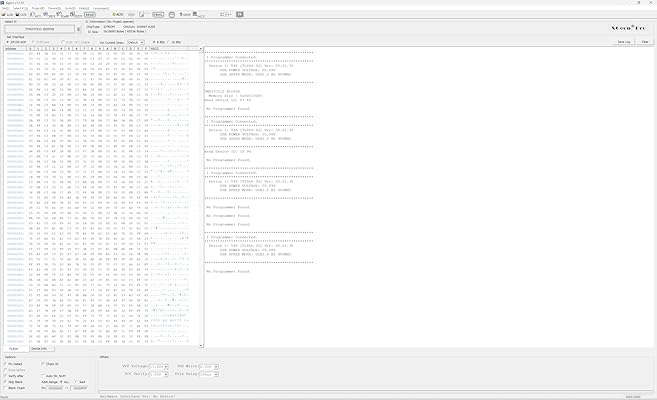Open the File menu
This screenshot has width=657, height=400.
(x=5, y=8)
